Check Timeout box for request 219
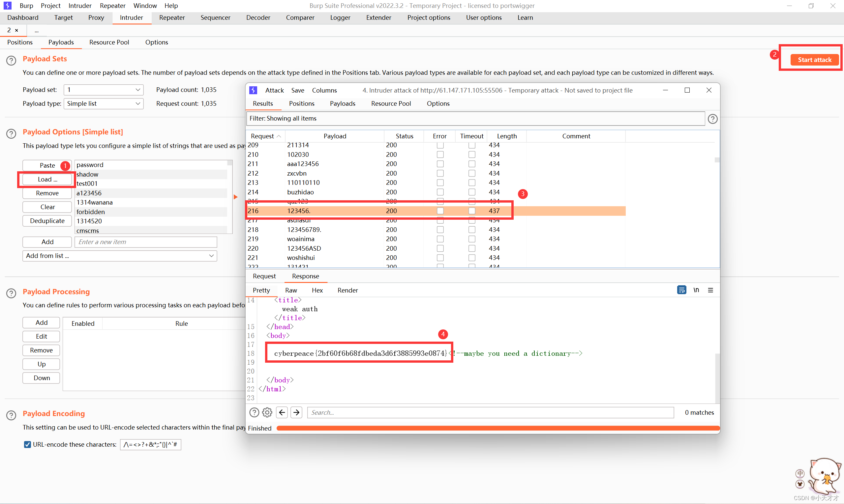The height and width of the screenshot is (504, 844). click(472, 239)
